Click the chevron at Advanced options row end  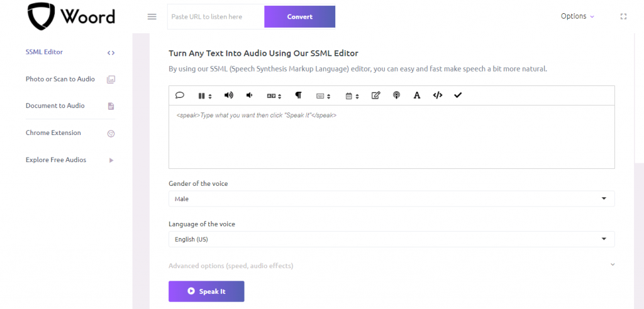coord(613,264)
